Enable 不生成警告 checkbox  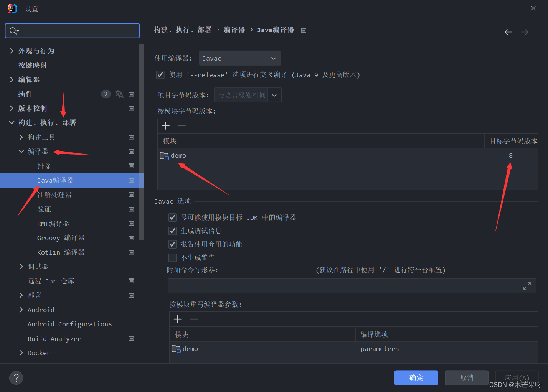[x=173, y=258]
